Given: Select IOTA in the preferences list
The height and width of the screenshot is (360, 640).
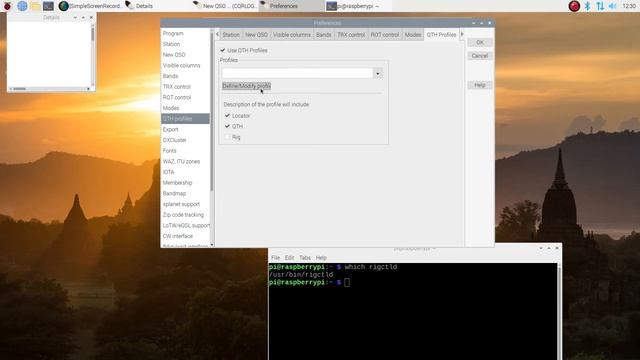Looking at the screenshot, I should [186, 172].
